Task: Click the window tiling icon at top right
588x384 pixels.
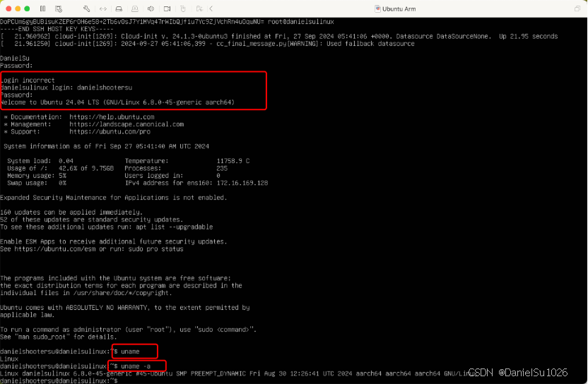Action: coord(577,8)
